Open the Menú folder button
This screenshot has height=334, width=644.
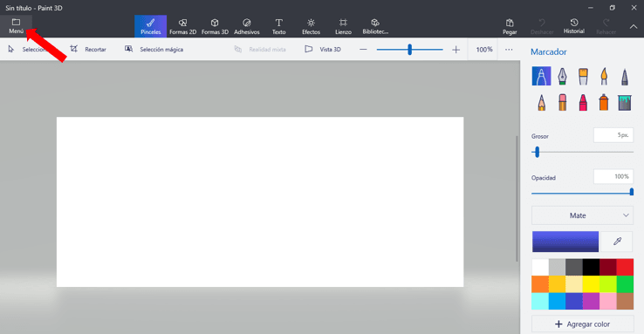16,26
